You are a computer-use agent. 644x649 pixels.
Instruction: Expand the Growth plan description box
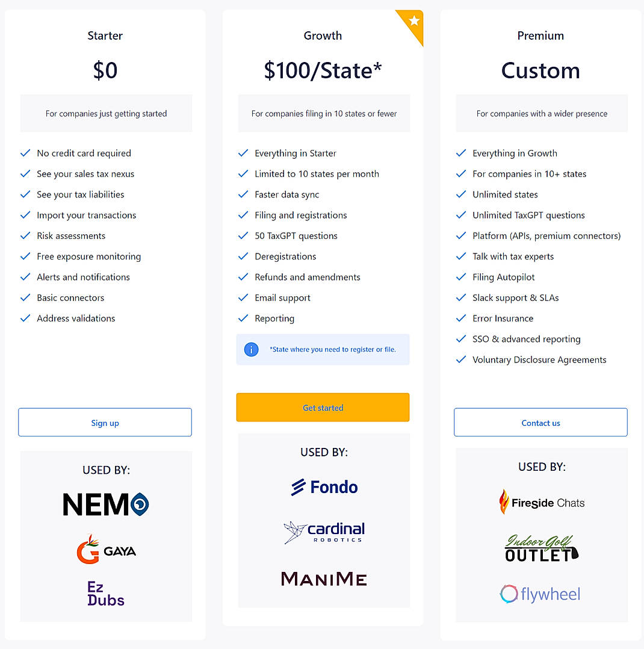point(323,113)
